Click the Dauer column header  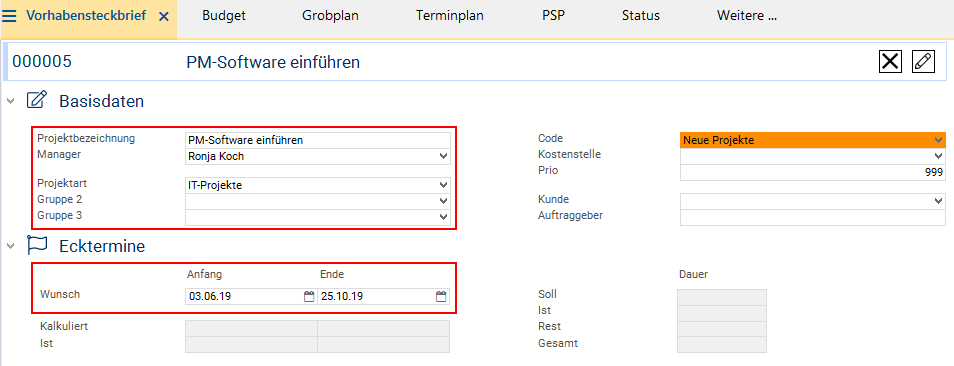[694, 275]
